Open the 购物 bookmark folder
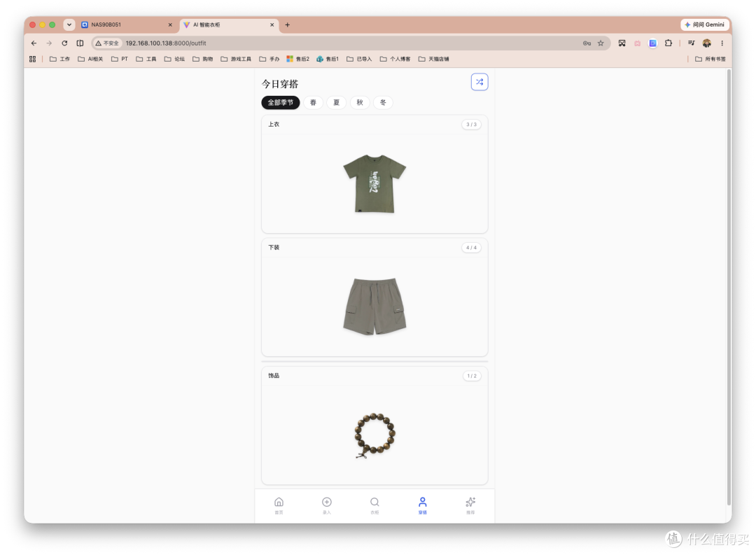This screenshot has width=756, height=555. (202, 59)
